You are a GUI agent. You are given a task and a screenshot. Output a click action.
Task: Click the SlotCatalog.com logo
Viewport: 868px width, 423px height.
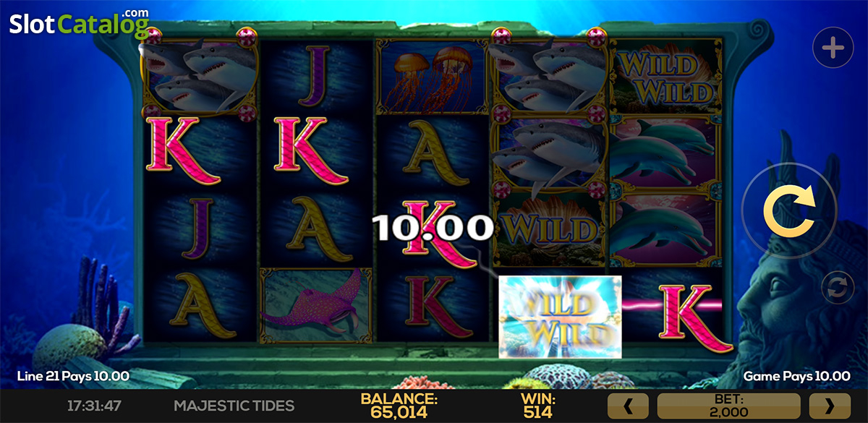[x=79, y=24]
